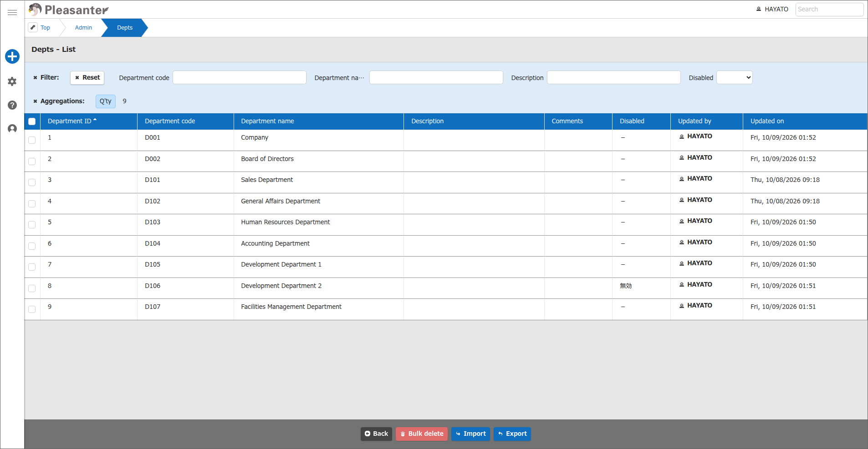
Task: Tick the Sales Department row checkbox
Action: (x=32, y=182)
